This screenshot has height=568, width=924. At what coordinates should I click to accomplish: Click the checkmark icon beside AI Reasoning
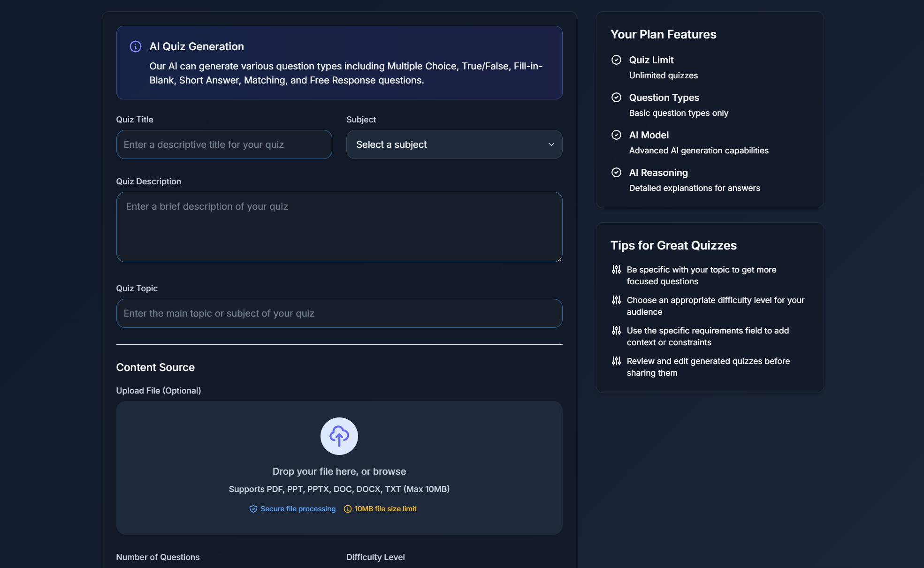point(617,173)
